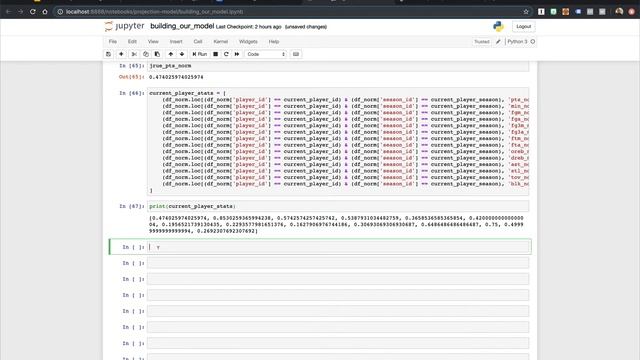Select the print(current_player_stats) cell In [47]

point(338,206)
